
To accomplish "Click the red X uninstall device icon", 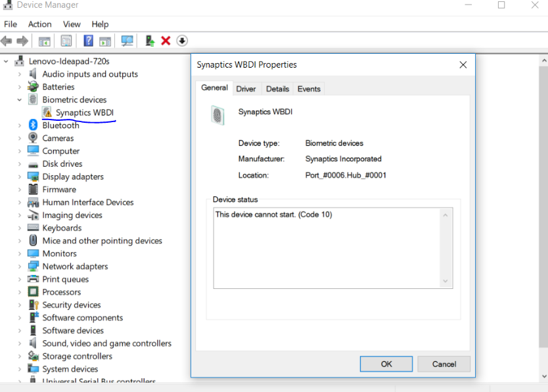I will point(166,41).
